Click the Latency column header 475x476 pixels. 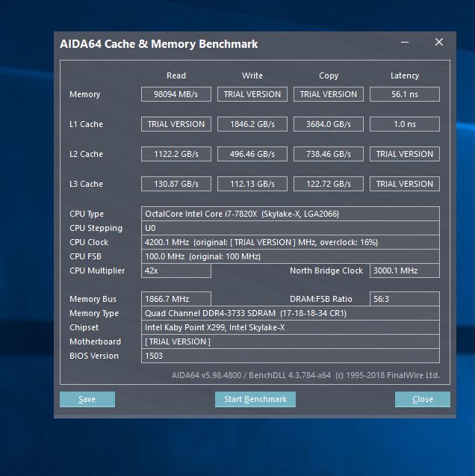(x=405, y=75)
